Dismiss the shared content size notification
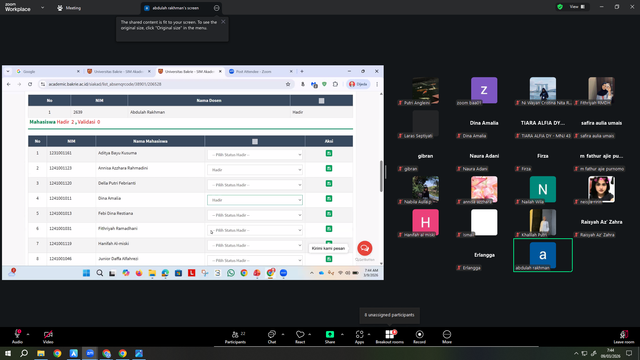 pyautogui.click(x=223, y=22)
